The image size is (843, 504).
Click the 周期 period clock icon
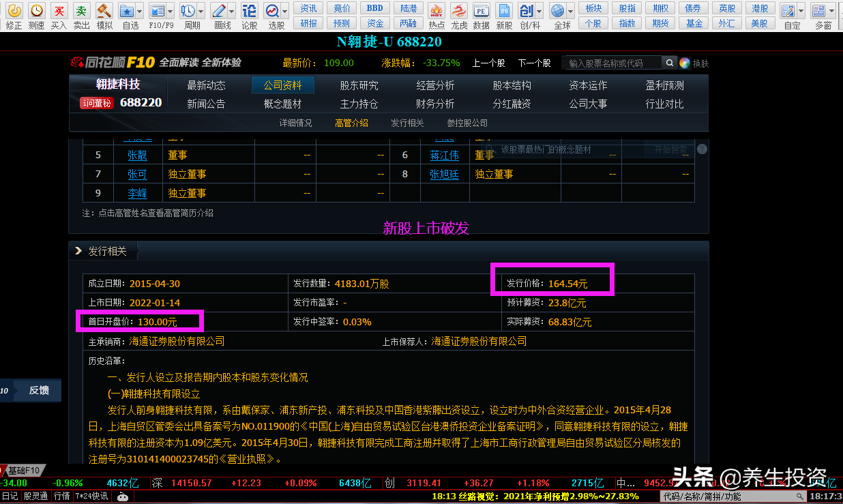tap(188, 11)
